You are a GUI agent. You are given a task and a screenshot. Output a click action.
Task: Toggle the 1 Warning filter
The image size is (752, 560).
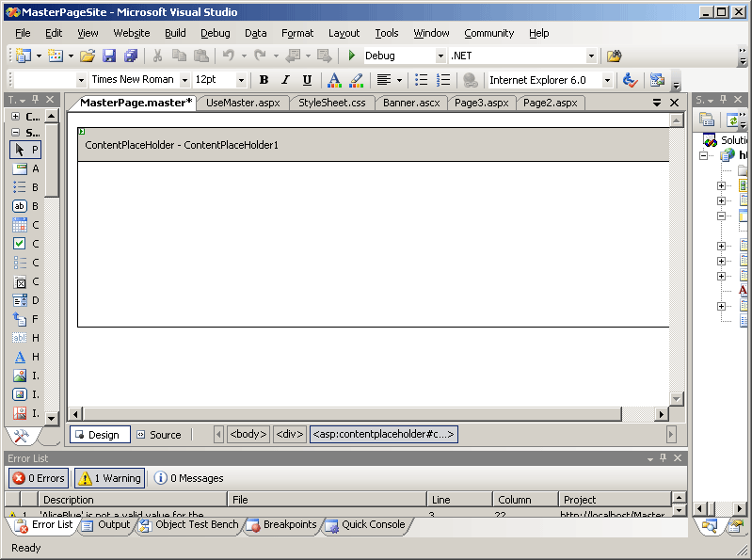109,478
